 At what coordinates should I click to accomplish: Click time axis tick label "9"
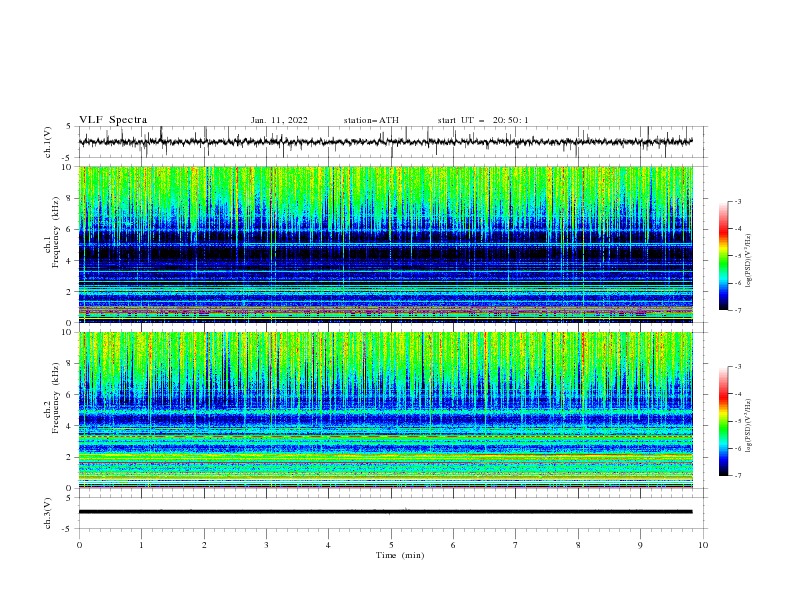coord(640,545)
